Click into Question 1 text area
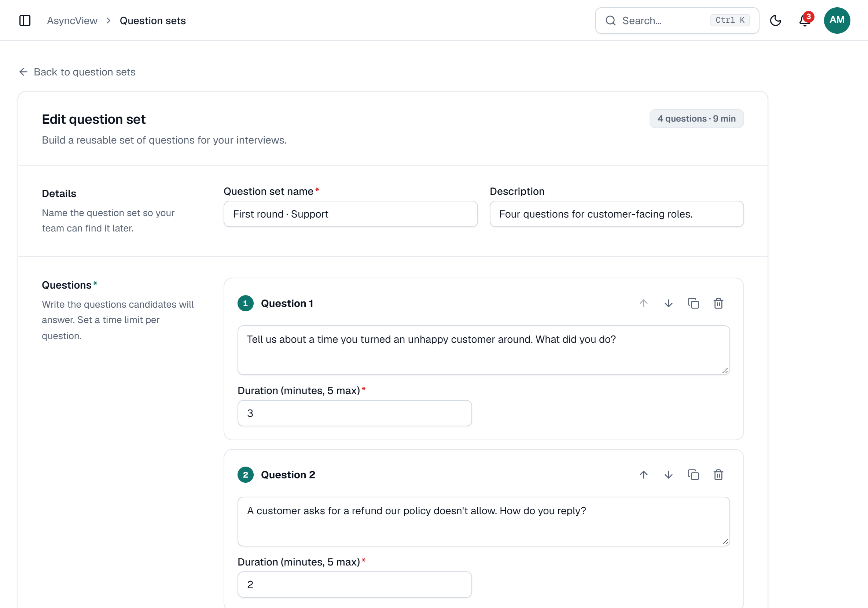Viewport: 868px width, 608px height. pos(483,350)
